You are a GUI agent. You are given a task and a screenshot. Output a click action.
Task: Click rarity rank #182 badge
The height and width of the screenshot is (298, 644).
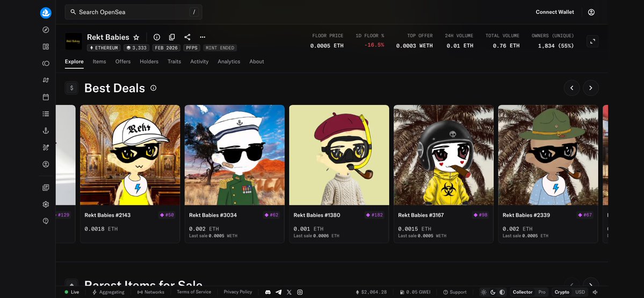coord(374,215)
